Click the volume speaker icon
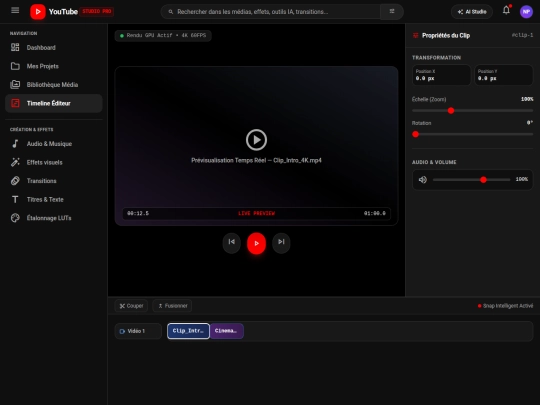Image resolution: width=540 pixels, height=405 pixels. pos(423,179)
